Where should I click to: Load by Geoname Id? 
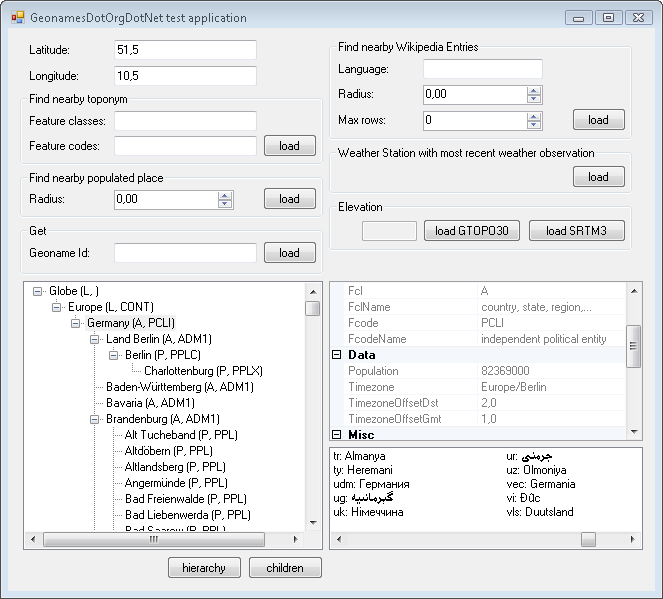pyautogui.click(x=290, y=253)
